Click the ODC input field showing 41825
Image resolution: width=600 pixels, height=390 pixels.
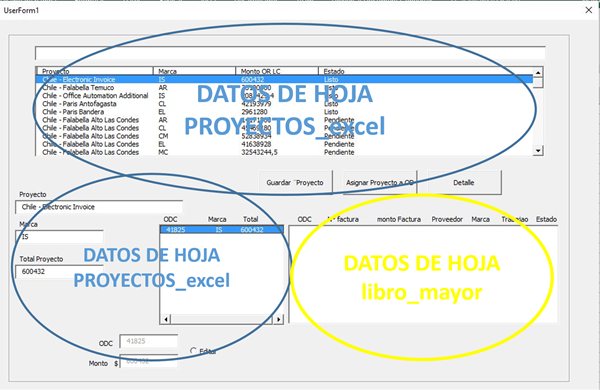(148, 341)
